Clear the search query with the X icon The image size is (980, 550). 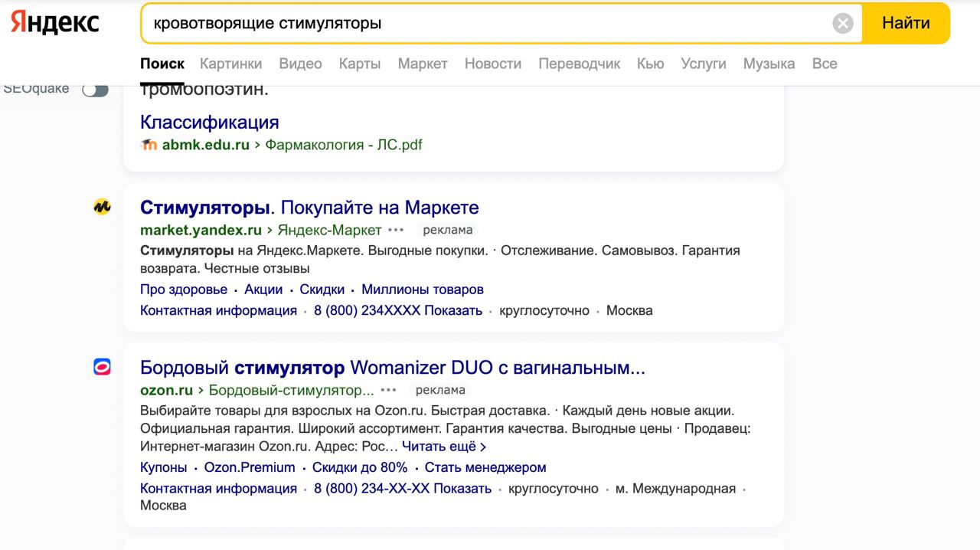[843, 24]
